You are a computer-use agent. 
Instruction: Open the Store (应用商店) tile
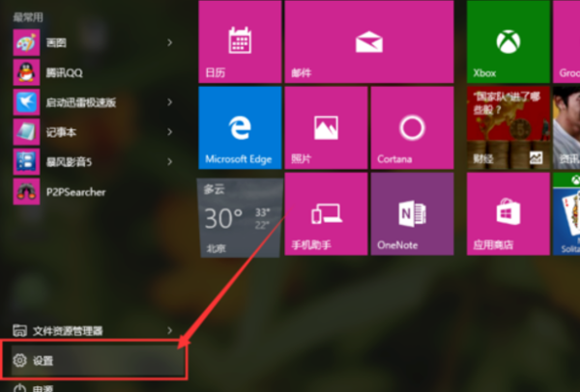click(x=508, y=214)
